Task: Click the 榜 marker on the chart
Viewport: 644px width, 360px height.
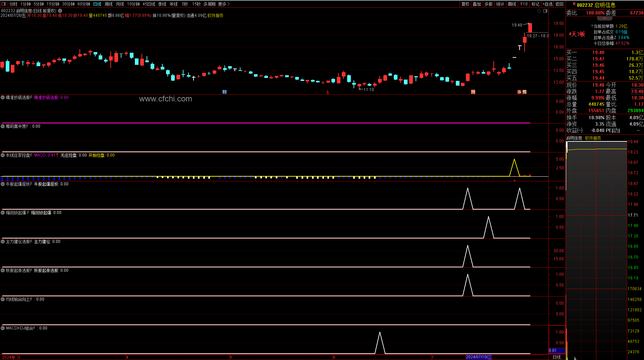Action: pyautogui.click(x=525, y=92)
